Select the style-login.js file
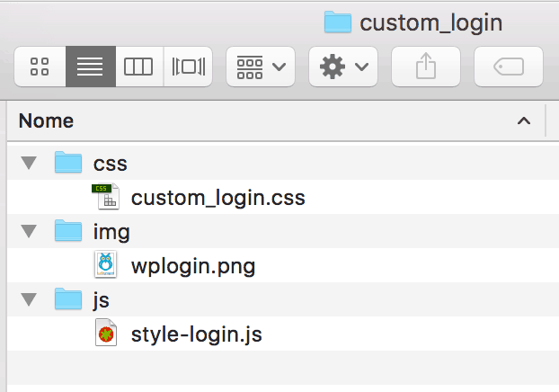559x392 pixels. [196, 334]
